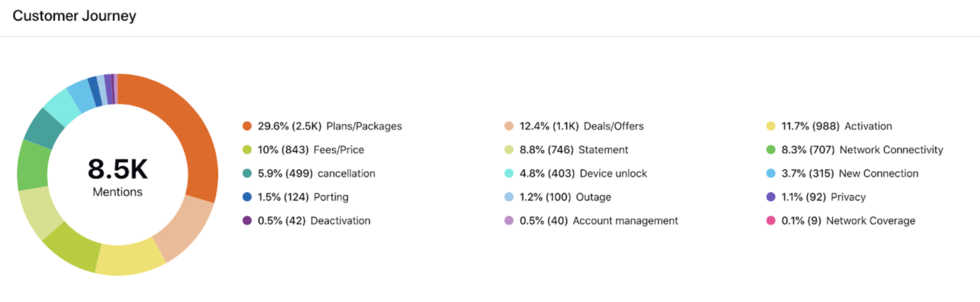Image resolution: width=980 pixels, height=302 pixels.
Task: Click the teal cancellation legend dot
Action: 247,173
